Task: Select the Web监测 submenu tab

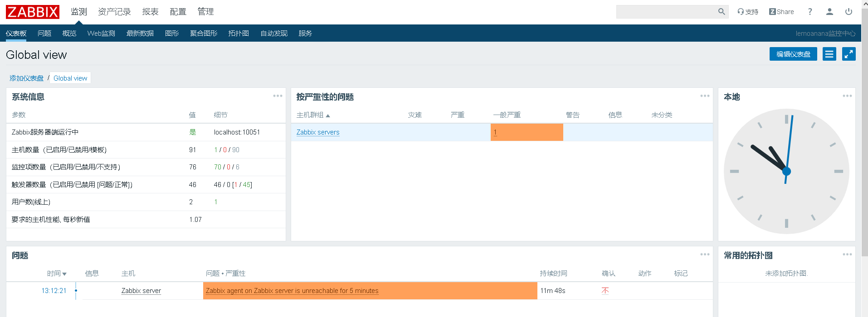Action: 101,34
